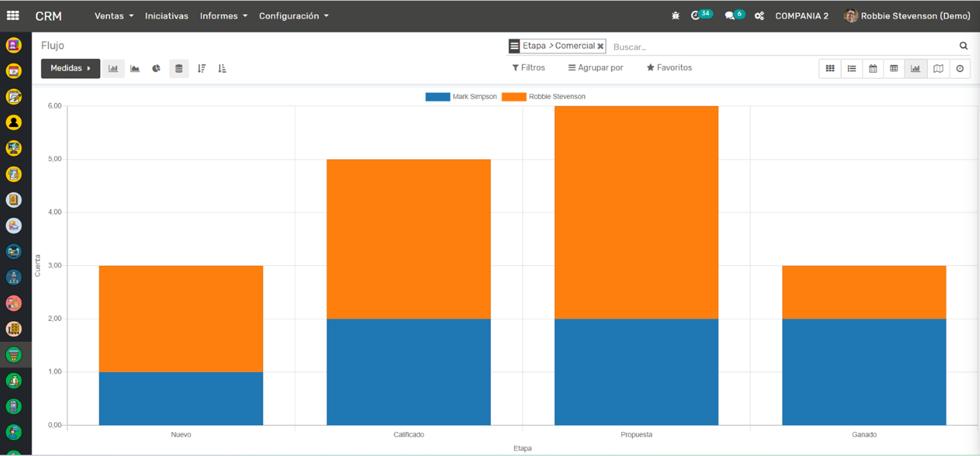
Task: Switch to the calendar view
Action: point(873,68)
